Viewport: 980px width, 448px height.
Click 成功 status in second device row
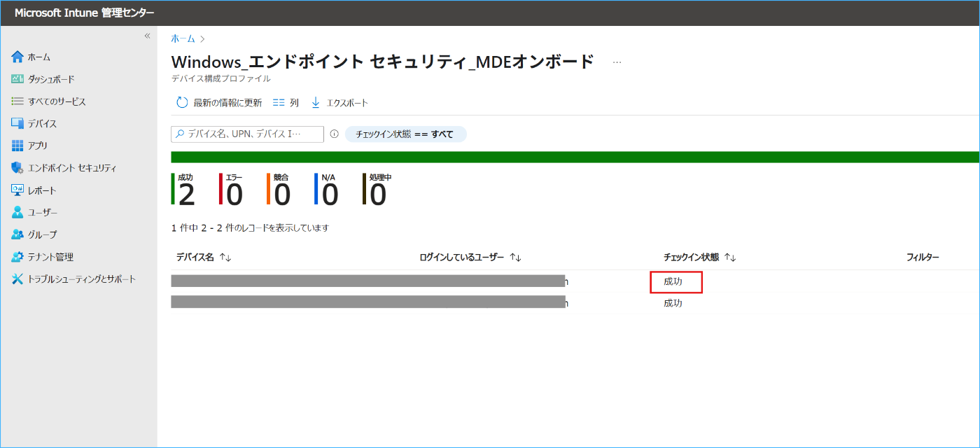click(x=673, y=303)
